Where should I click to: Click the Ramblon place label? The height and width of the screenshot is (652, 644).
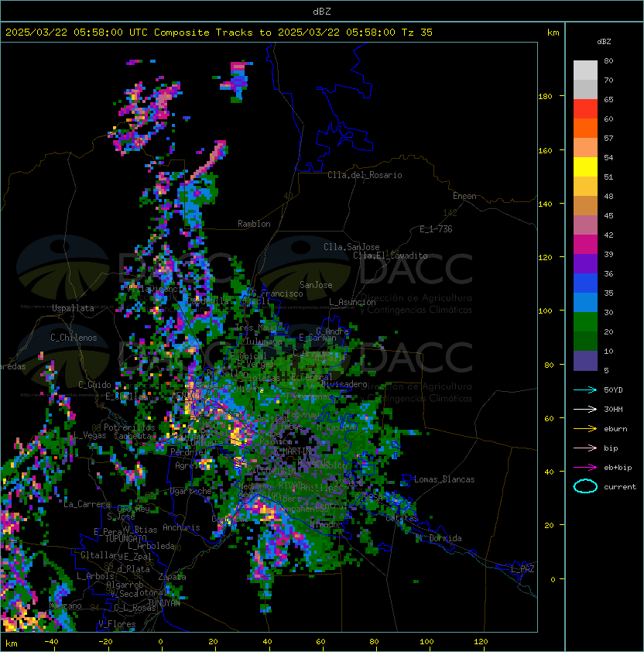tap(254, 224)
